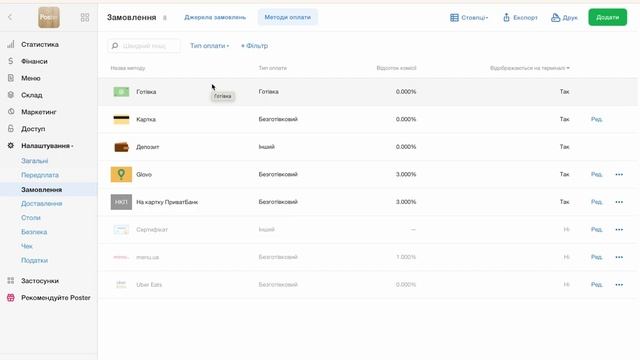This screenshot has height=360, width=640.
Task: Click the Статистика bar chart icon
Action: pos(11,44)
